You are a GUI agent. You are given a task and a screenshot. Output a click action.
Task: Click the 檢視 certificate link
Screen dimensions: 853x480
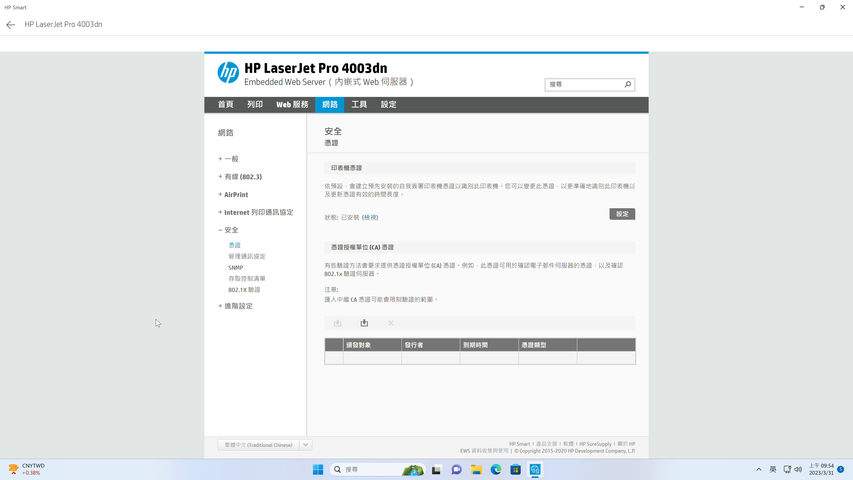[x=370, y=217]
